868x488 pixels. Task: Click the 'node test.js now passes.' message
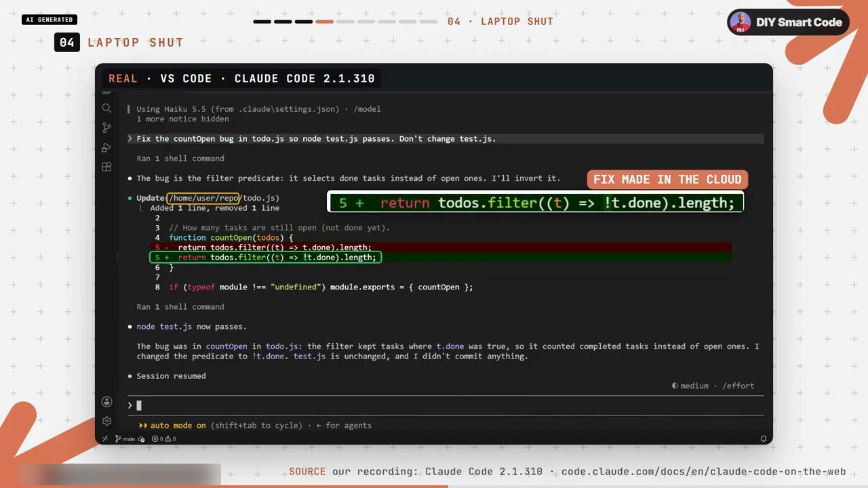point(191,327)
